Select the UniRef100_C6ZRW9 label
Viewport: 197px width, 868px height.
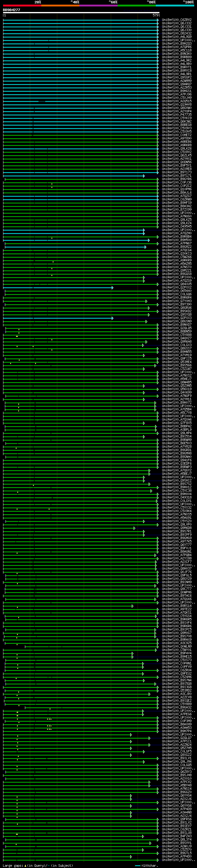pos(177,200)
